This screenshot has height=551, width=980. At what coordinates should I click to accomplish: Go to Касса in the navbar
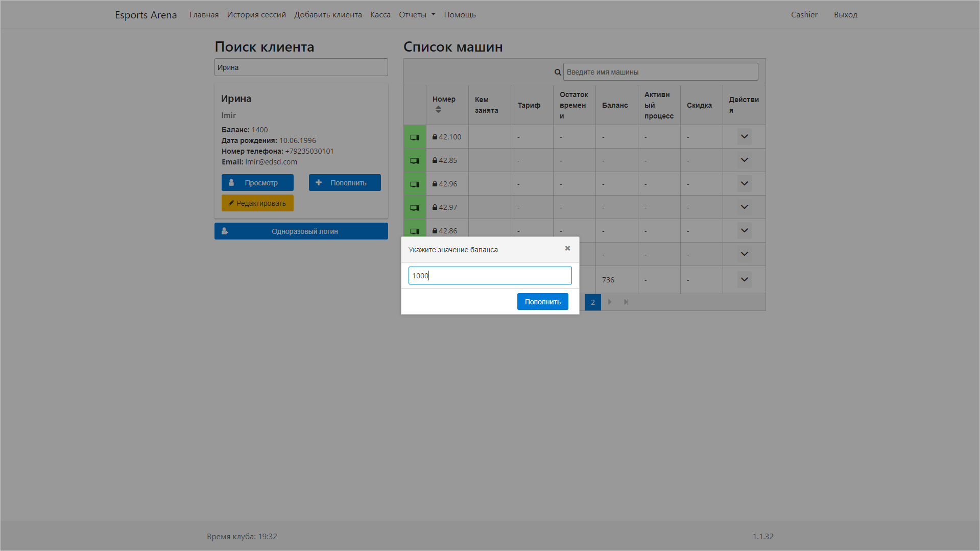pos(380,15)
